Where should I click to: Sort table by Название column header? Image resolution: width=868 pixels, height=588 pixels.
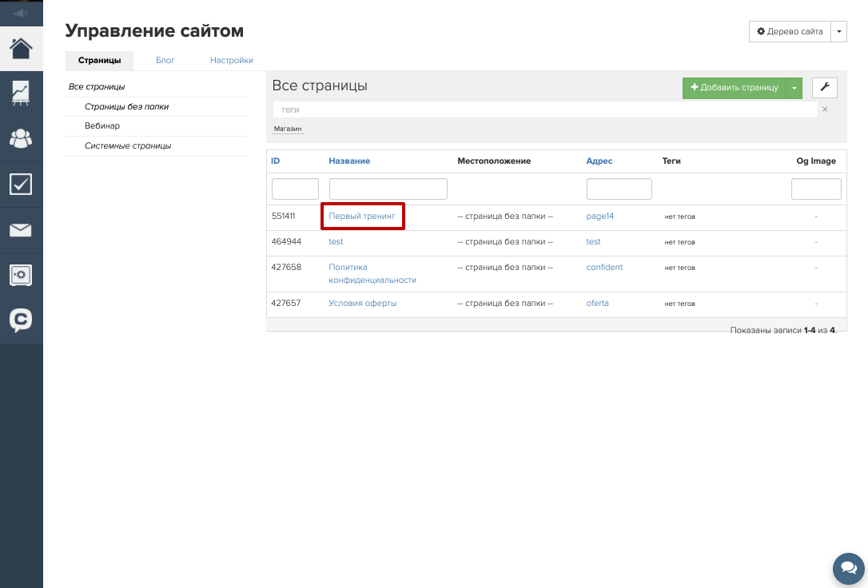coord(349,161)
